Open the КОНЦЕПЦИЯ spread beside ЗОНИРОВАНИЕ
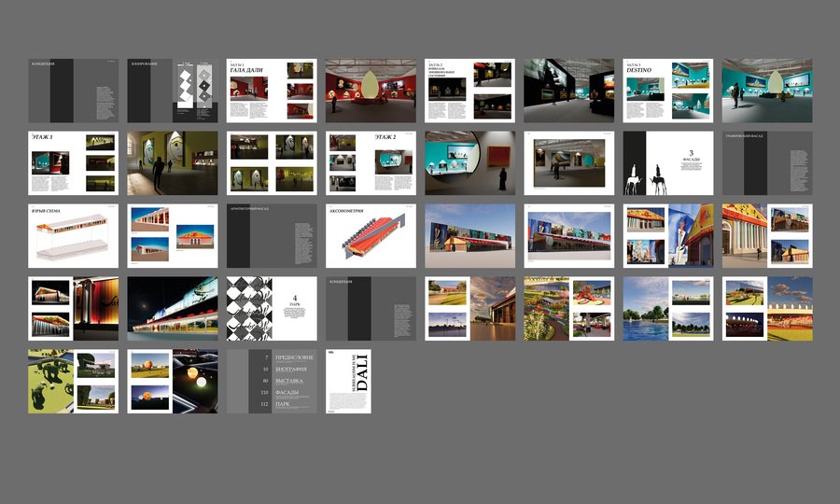Viewport: 840px width, 504px height. pyautogui.click(x=74, y=91)
